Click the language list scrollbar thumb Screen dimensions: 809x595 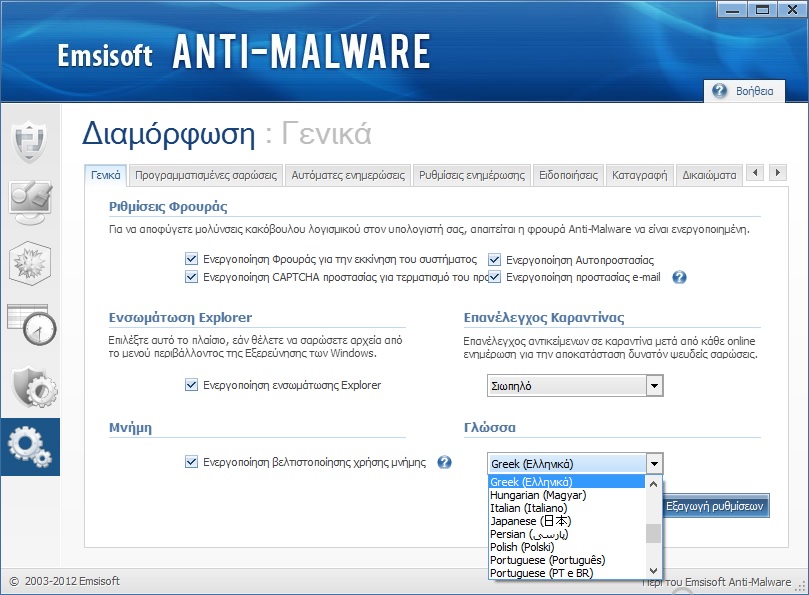point(653,534)
